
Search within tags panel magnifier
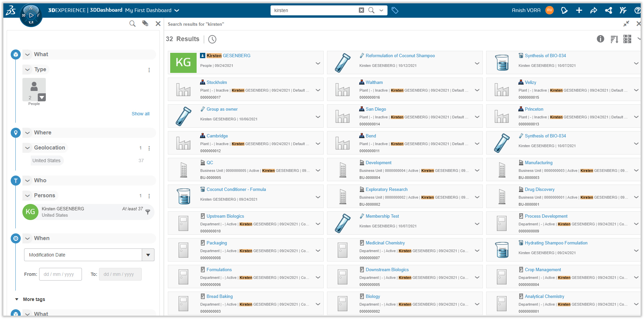pyautogui.click(x=132, y=24)
